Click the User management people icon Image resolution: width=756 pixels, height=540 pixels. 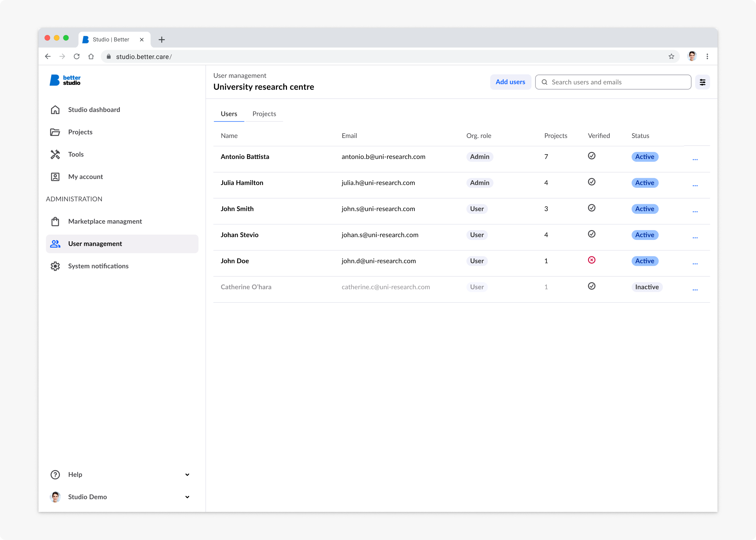point(55,244)
